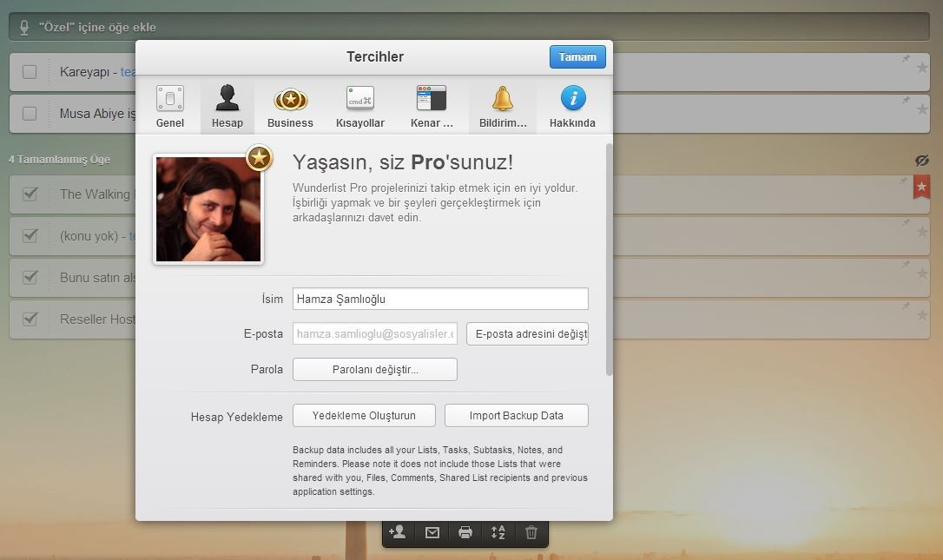Star the Musa Abiye task
943x560 pixels.
click(922, 109)
